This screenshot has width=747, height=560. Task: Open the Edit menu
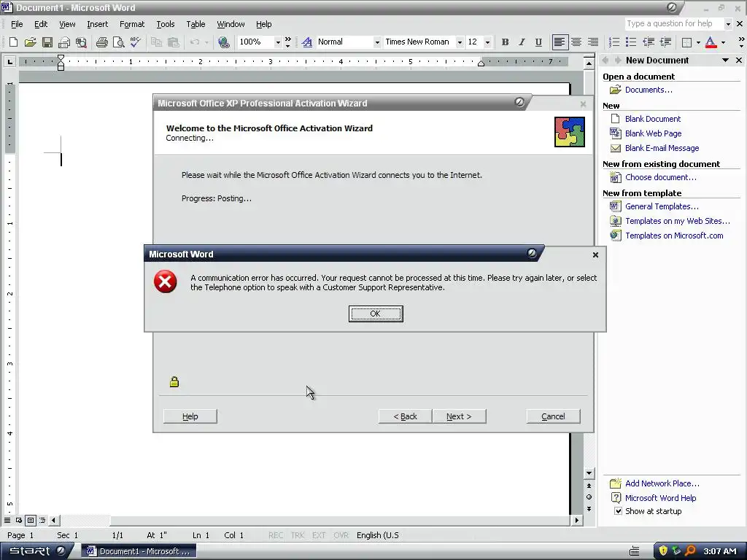click(x=41, y=24)
